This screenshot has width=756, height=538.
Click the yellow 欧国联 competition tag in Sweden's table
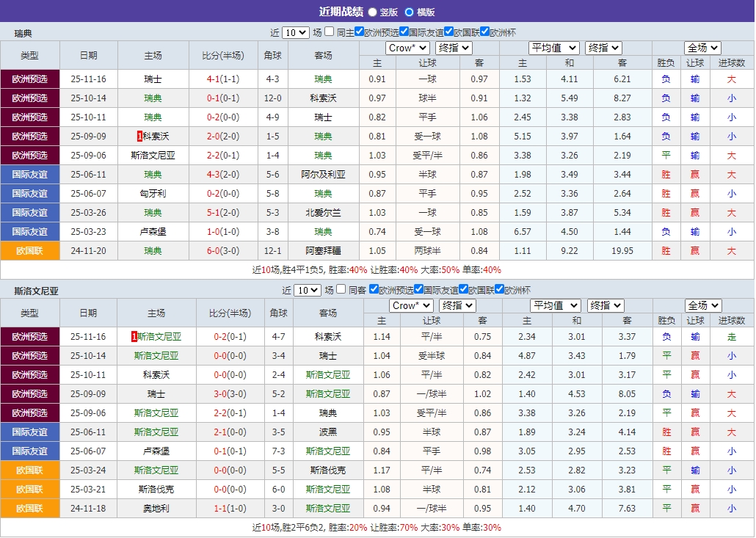click(x=29, y=250)
